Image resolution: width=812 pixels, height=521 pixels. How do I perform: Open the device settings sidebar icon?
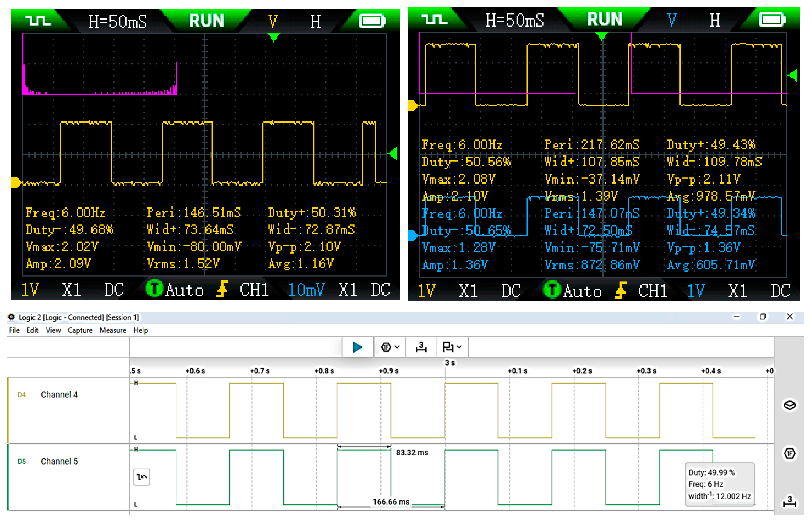click(790, 405)
